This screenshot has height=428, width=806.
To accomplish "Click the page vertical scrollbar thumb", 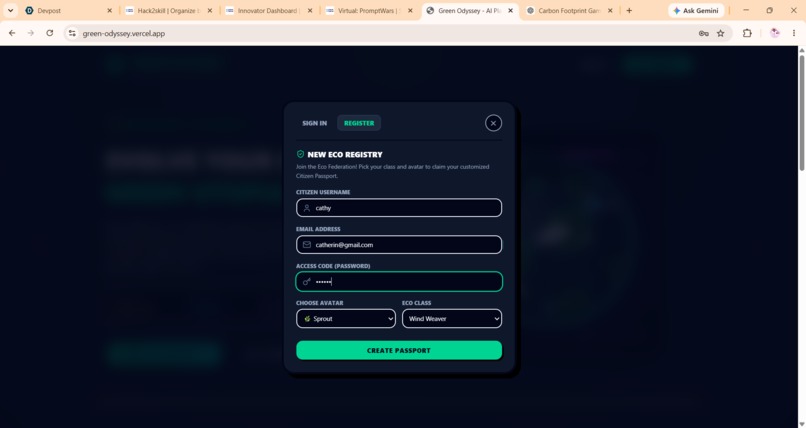I will tap(801, 113).
